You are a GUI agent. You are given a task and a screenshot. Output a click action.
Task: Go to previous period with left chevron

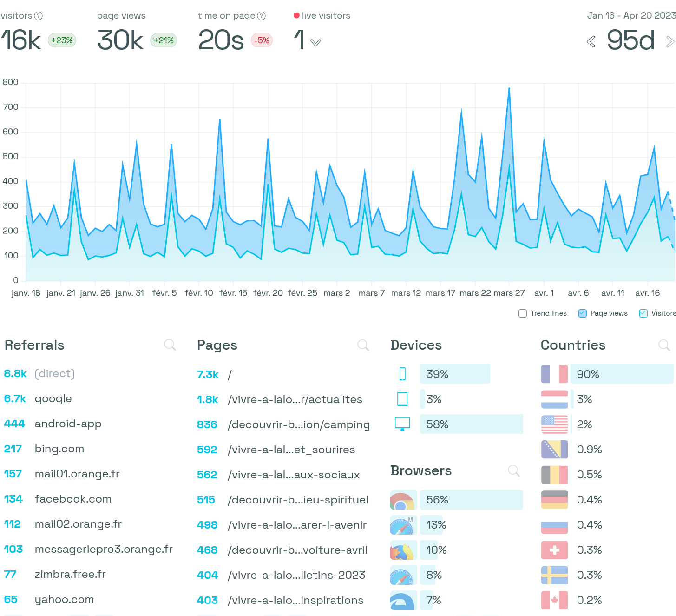pos(591,42)
